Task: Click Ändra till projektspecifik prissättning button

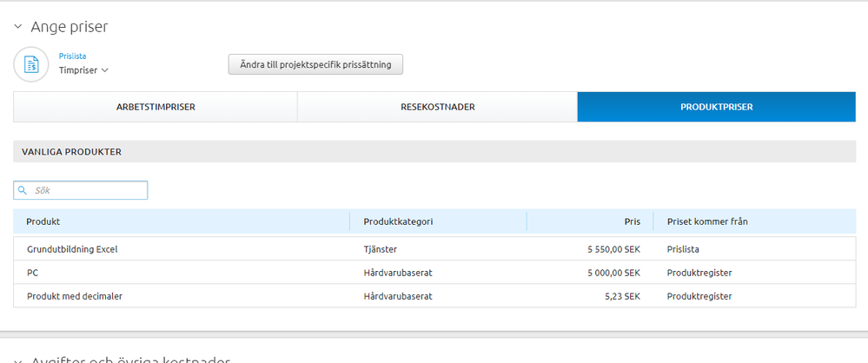Action: click(315, 64)
